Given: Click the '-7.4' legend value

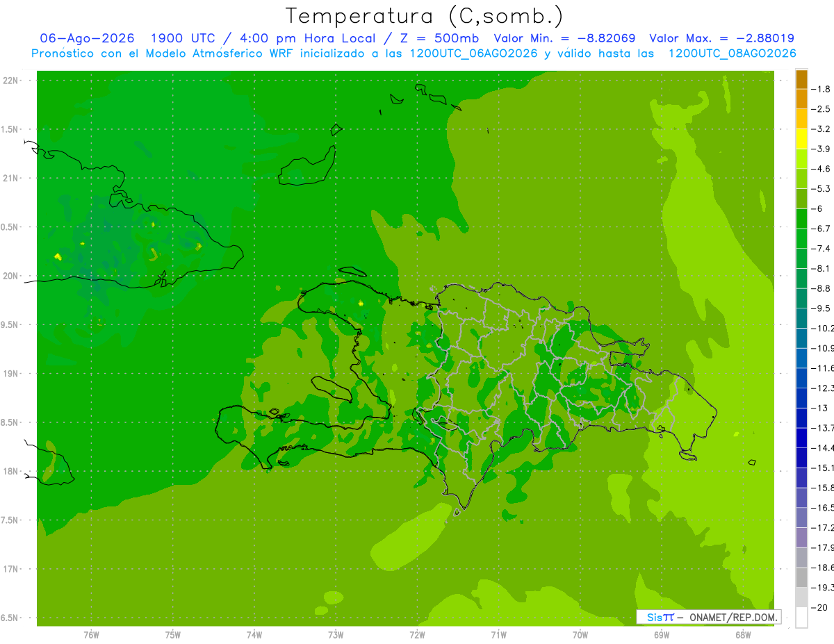Looking at the screenshot, I should click(x=822, y=249).
